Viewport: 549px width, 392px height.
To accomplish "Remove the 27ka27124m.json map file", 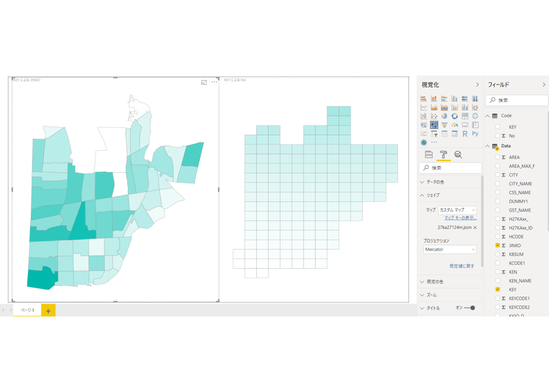I will [x=475, y=227].
